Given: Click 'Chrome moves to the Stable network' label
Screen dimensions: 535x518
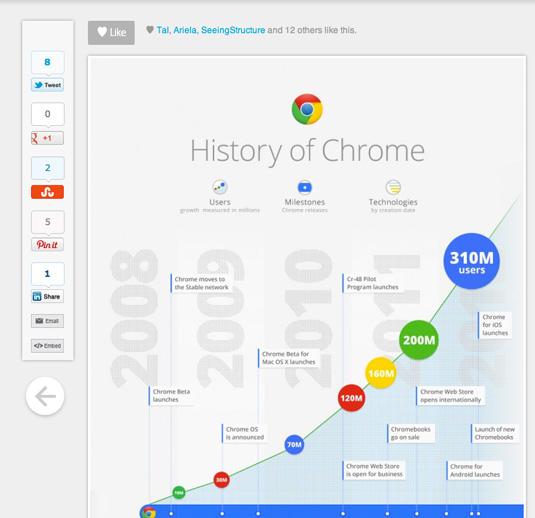Looking at the screenshot, I should tap(201, 283).
